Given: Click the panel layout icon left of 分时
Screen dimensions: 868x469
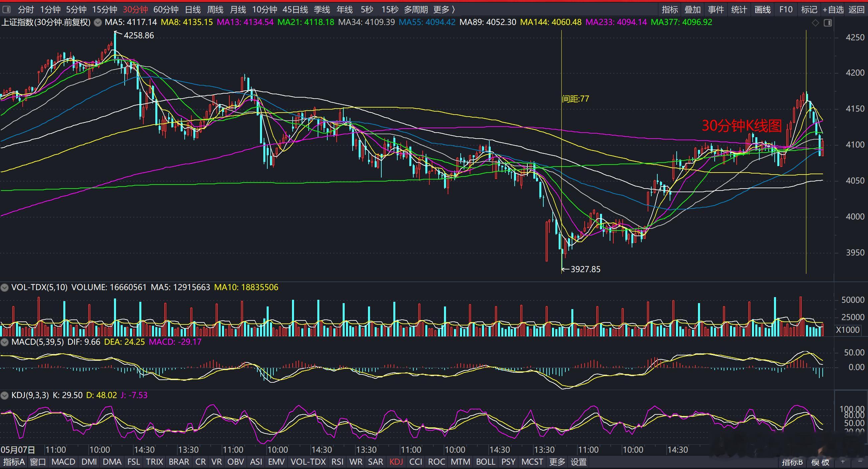Looking at the screenshot, I should tap(6, 9).
